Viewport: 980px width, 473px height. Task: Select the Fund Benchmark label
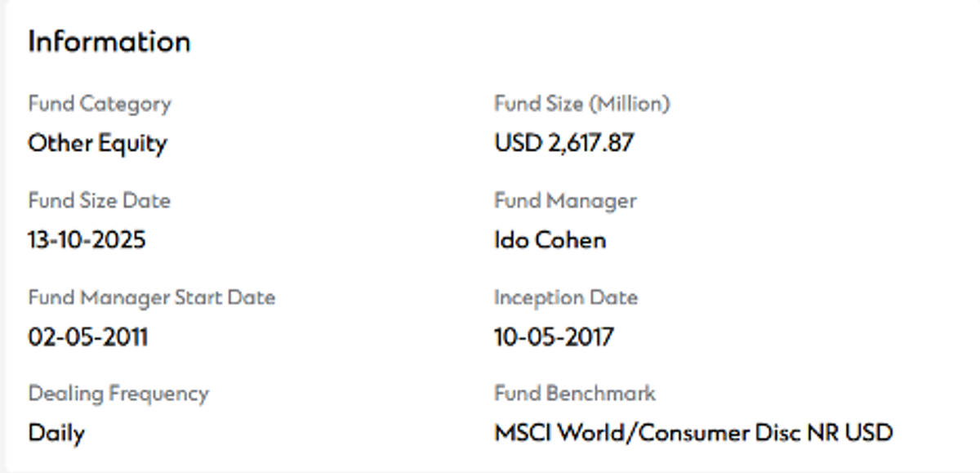point(574,394)
